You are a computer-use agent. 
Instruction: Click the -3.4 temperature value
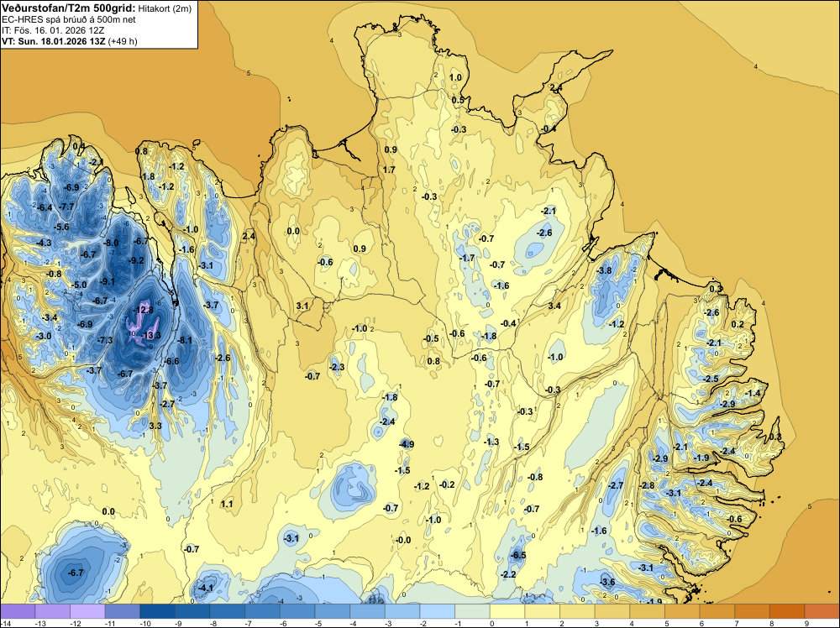(50, 318)
